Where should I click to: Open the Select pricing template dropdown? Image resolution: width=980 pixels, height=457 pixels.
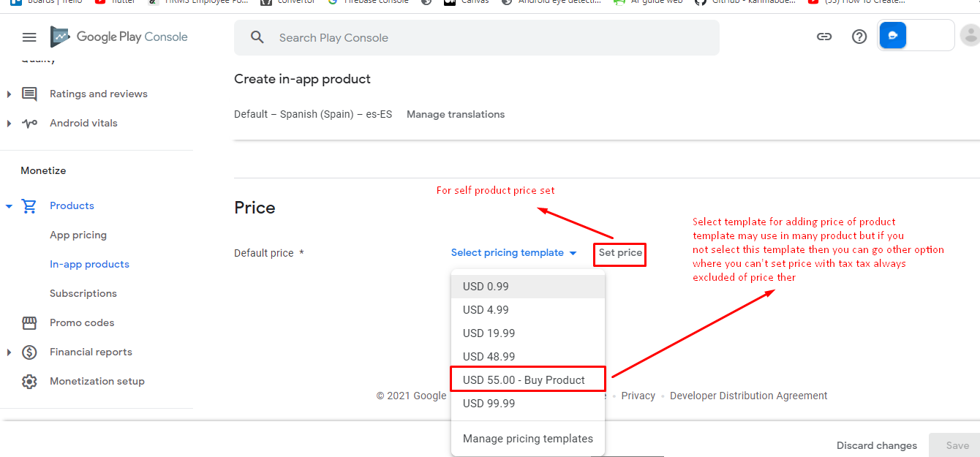click(x=513, y=252)
